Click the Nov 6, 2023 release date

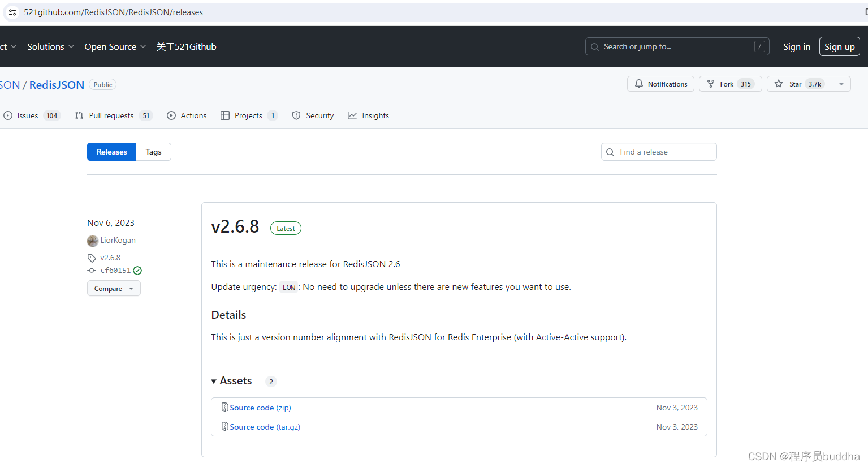pyautogui.click(x=111, y=223)
